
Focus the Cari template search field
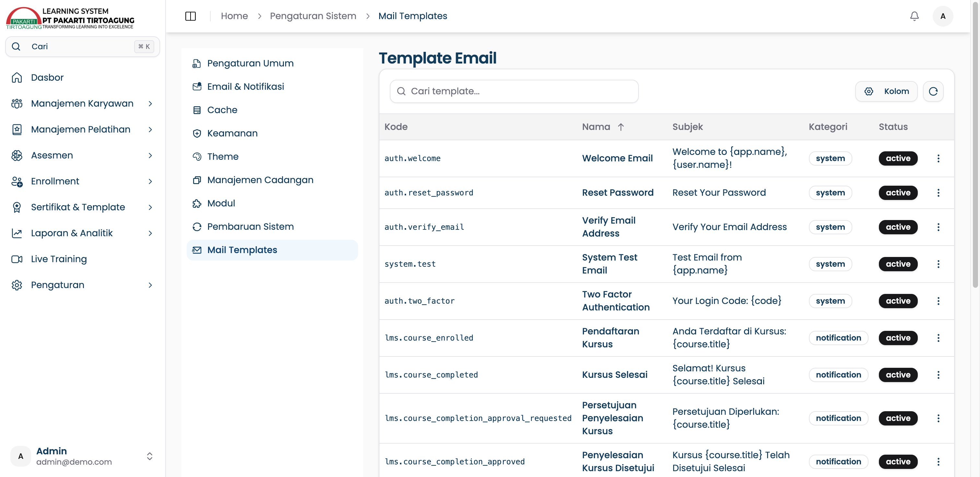(514, 91)
